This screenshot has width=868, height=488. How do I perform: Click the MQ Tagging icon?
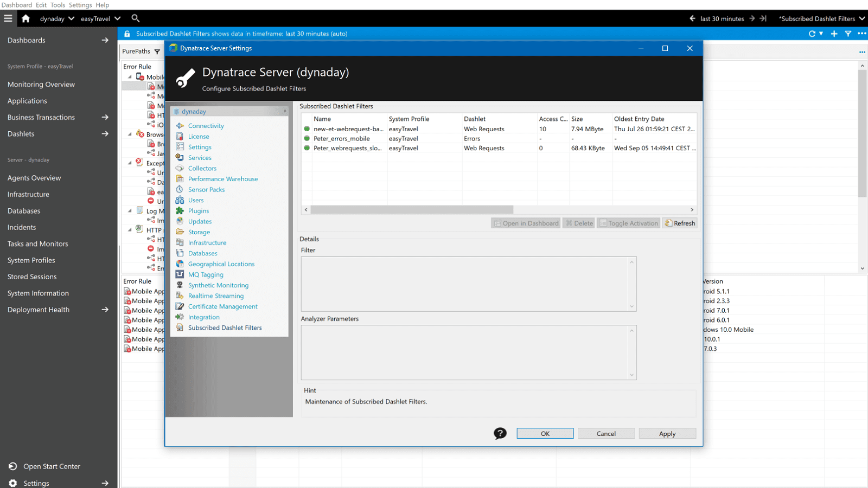180,274
